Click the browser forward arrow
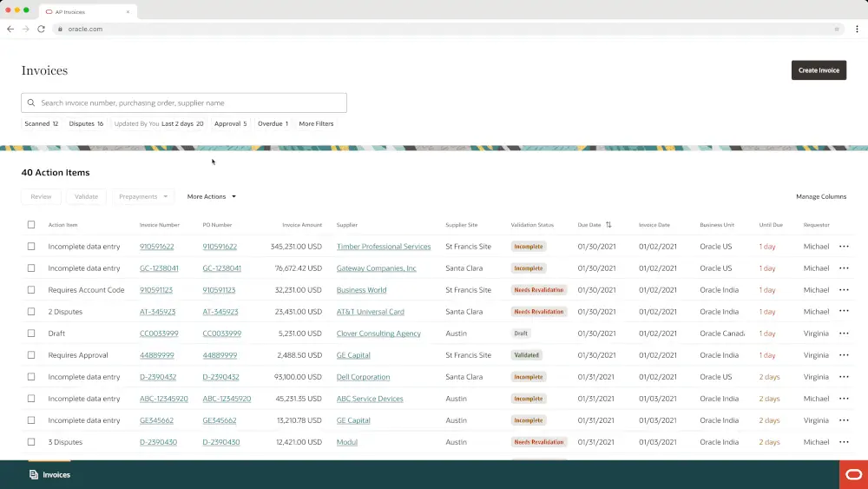This screenshot has height=489, width=868. pyautogui.click(x=25, y=29)
